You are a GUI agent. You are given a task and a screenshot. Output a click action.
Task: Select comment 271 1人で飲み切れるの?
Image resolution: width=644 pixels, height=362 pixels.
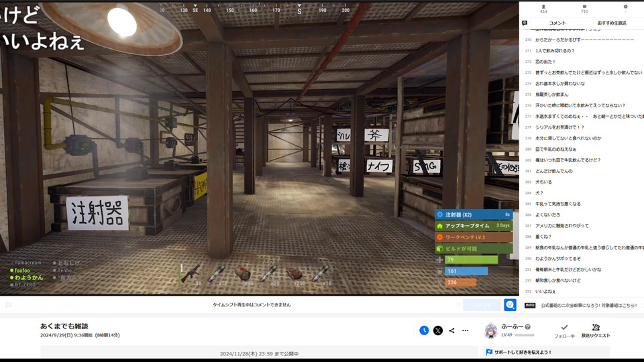pyautogui.click(x=555, y=51)
